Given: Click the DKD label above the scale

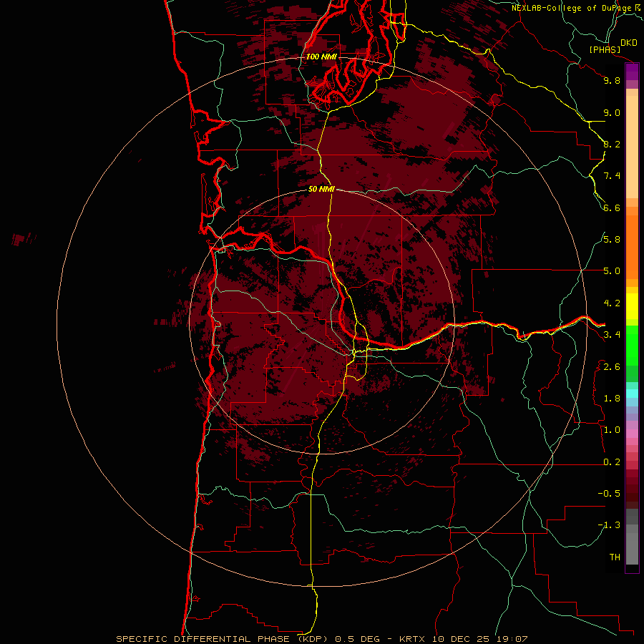Looking at the screenshot, I should click(628, 43).
